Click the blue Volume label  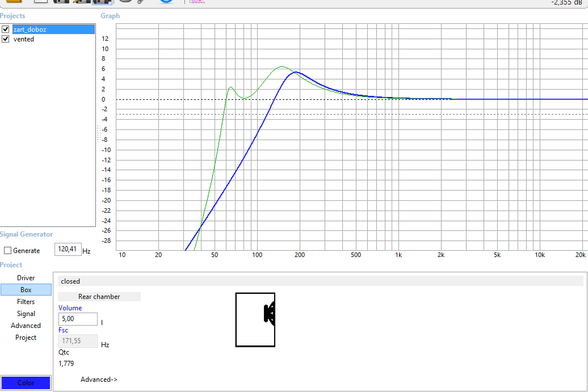(x=70, y=307)
